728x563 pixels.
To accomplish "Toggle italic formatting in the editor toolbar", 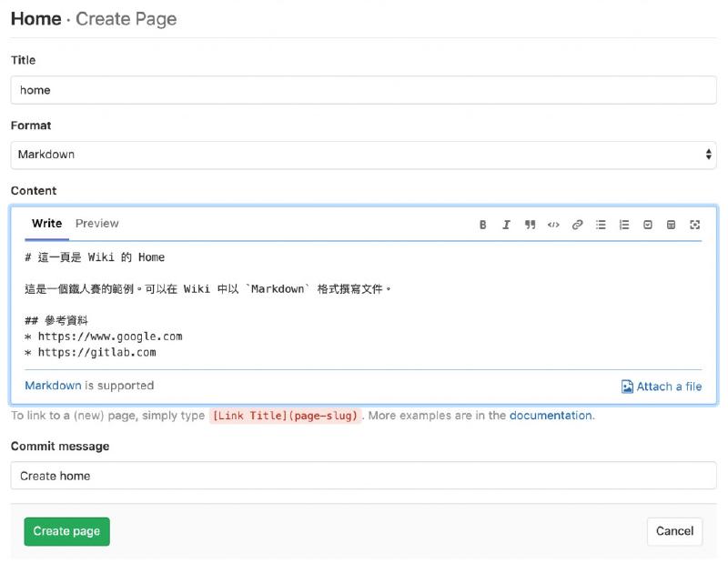I will click(x=506, y=224).
